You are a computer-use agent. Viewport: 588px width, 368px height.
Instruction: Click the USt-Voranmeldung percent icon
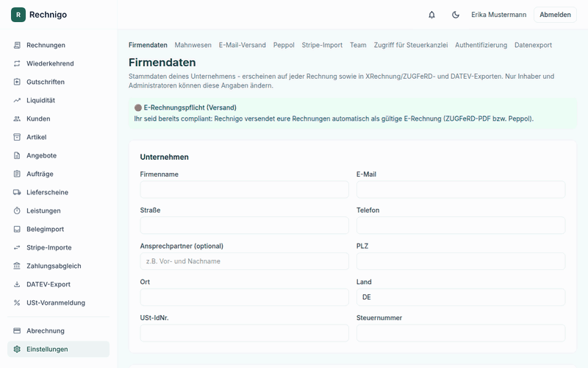coord(17,302)
